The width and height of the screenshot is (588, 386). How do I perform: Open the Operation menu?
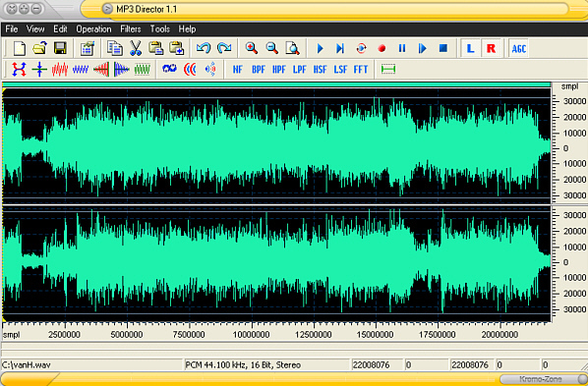point(93,29)
